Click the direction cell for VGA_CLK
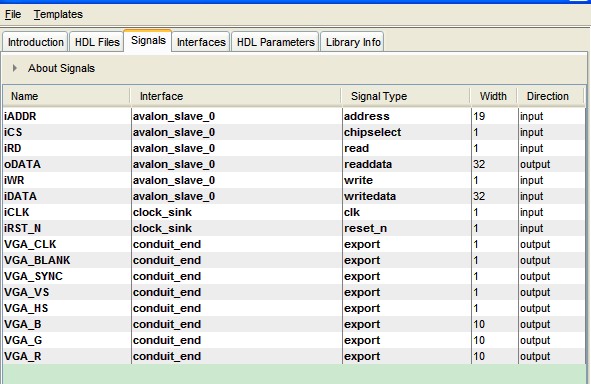 click(x=552, y=244)
